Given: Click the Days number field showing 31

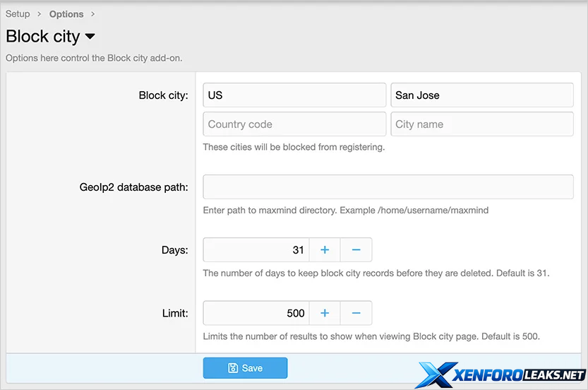Looking at the screenshot, I should [x=256, y=250].
